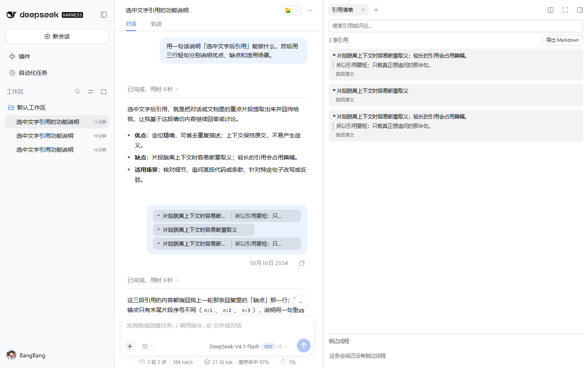The image size is (588, 368).
Task: Open the conversation more options menu
Action: (x=310, y=10)
